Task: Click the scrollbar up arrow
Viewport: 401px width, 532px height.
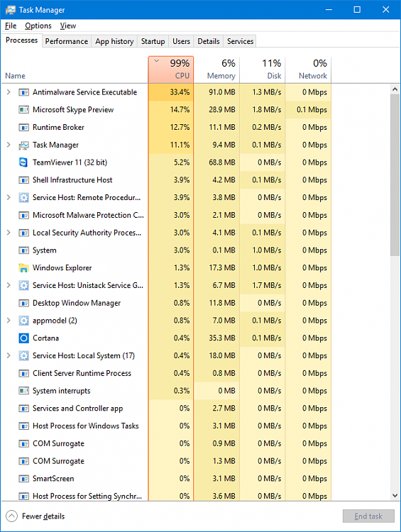Action: [x=395, y=89]
